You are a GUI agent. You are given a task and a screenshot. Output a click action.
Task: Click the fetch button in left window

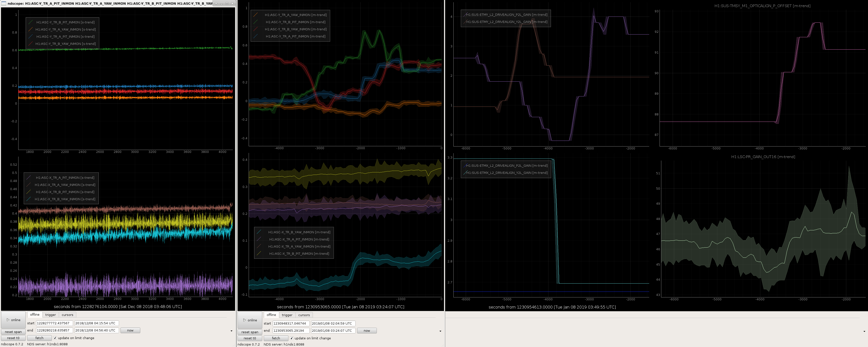pos(40,338)
